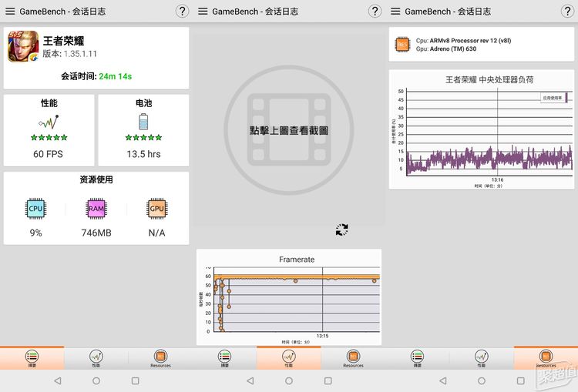Click the CPU chart legend box
This screenshot has width=578, height=392.
click(554, 98)
